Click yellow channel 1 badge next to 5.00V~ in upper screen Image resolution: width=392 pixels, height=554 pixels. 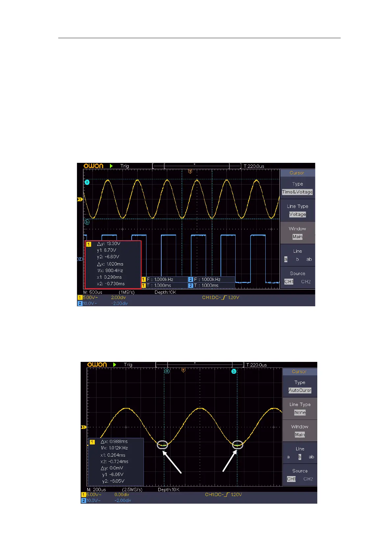pyautogui.click(x=80, y=297)
